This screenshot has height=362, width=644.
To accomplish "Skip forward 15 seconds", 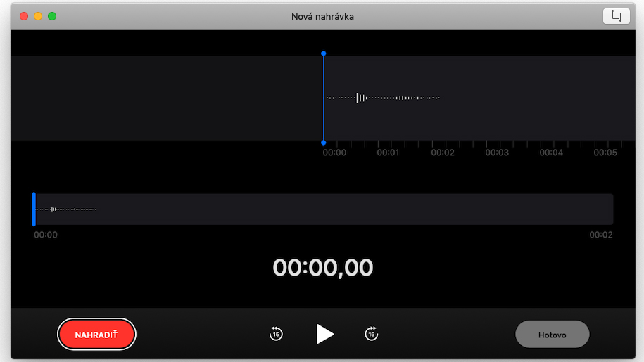I will pos(372,334).
